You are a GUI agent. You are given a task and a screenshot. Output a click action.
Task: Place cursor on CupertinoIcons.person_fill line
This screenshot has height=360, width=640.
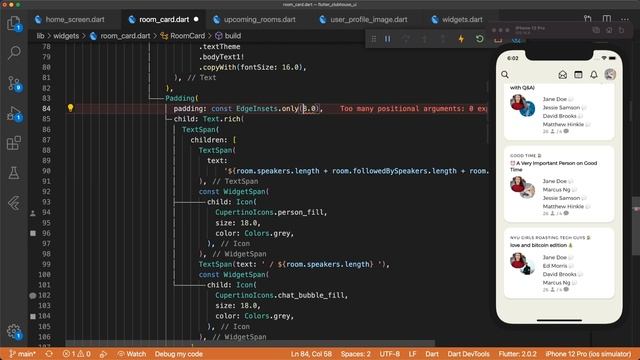pyautogui.click(x=271, y=212)
